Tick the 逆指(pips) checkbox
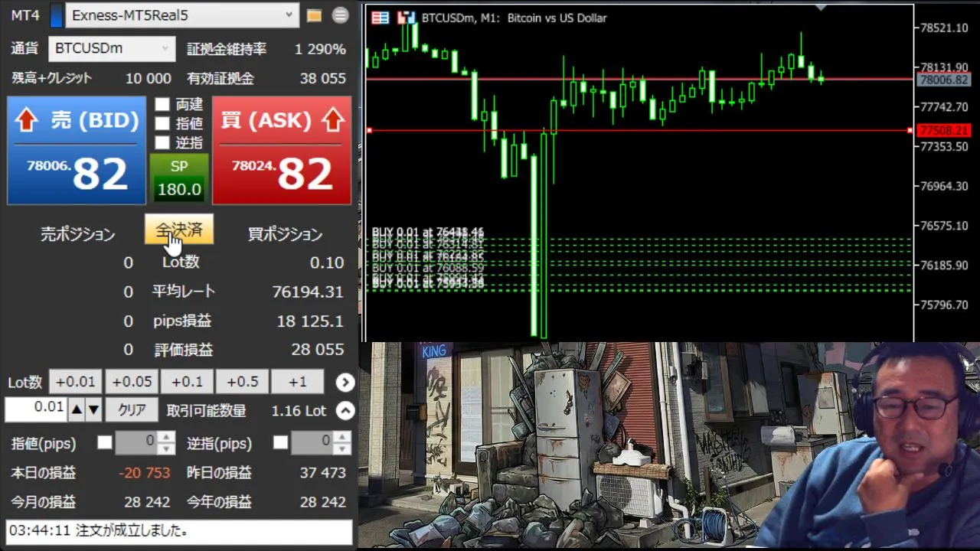The image size is (980, 551). click(281, 442)
